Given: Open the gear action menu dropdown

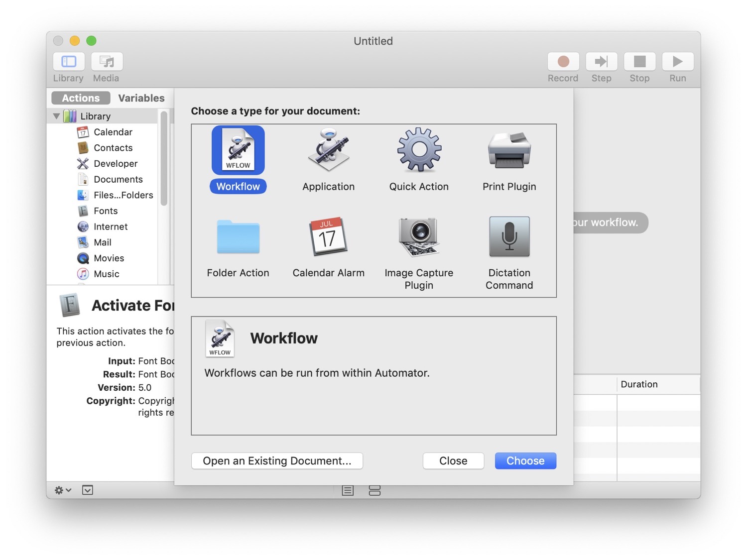Looking at the screenshot, I should (x=63, y=490).
